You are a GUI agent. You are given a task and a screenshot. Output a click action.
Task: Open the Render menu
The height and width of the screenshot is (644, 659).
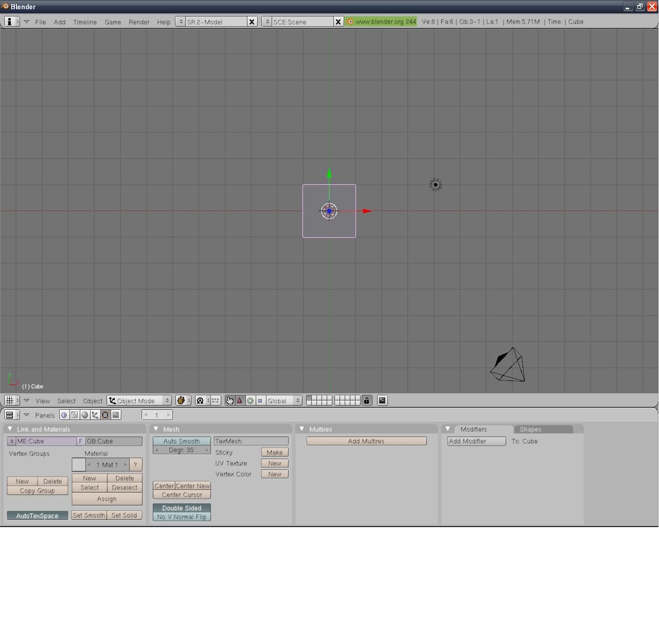coord(139,22)
